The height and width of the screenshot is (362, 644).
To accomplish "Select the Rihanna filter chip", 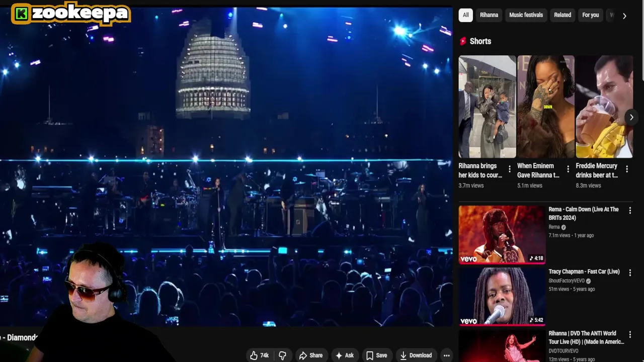I will click(x=489, y=15).
